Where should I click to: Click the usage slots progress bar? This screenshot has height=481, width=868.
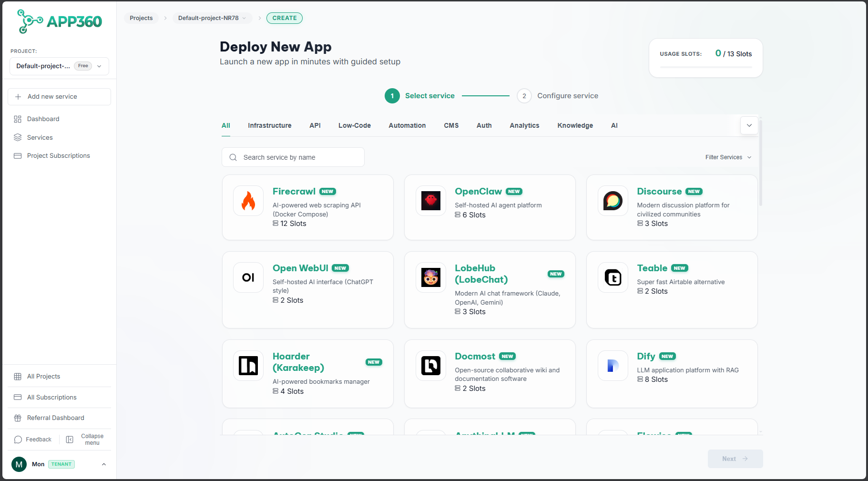(706, 67)
